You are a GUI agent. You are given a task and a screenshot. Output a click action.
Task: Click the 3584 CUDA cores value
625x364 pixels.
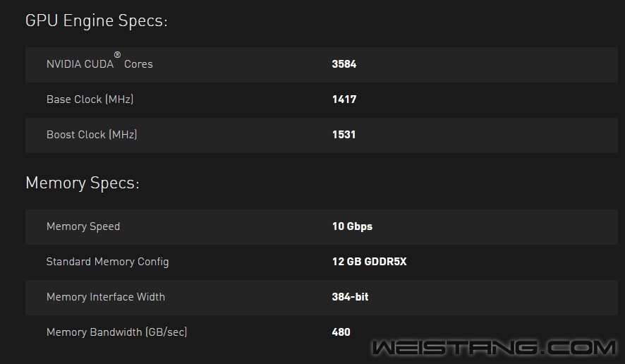click(x=344, y=64)
